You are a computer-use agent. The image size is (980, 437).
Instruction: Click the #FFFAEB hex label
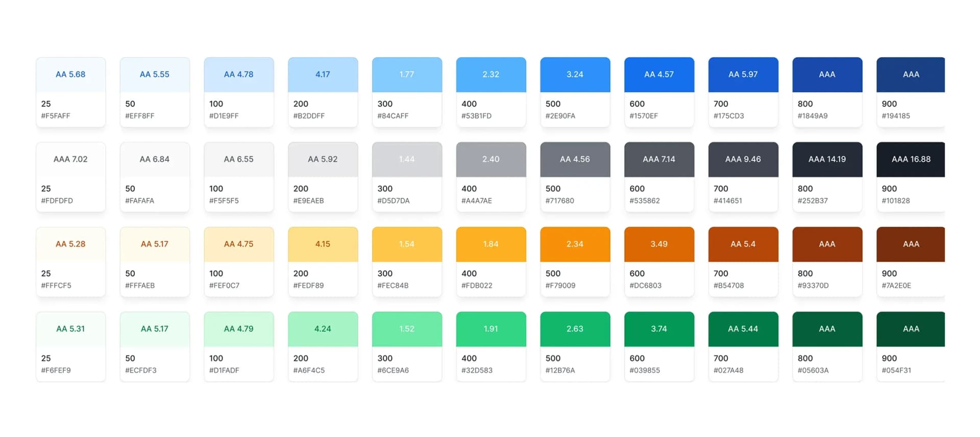(140, 285)
